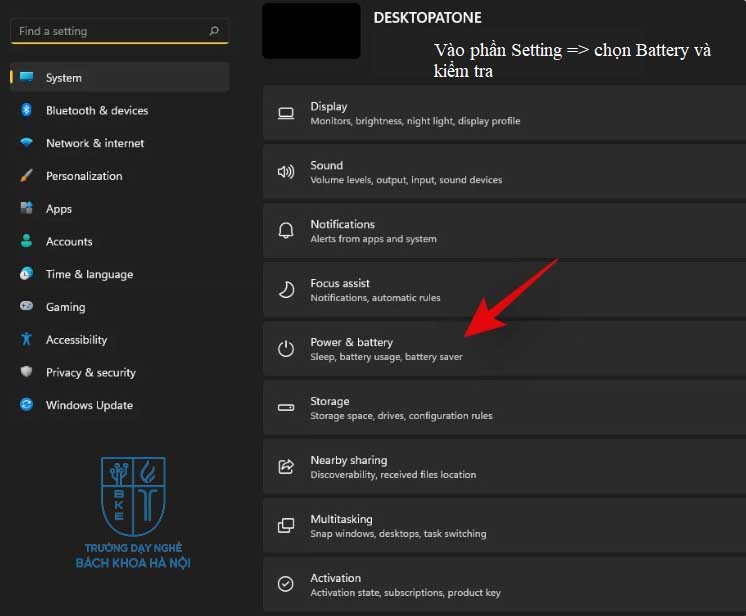The width and height of the screenshot is (746, 616).
Task: Click the Storage drive icon
Action: pos(286,408)
